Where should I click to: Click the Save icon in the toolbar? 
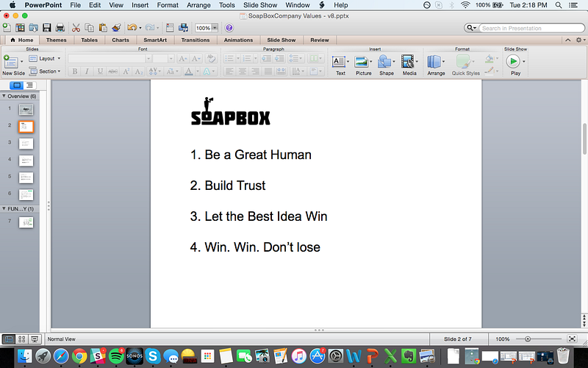pos(46,28)
